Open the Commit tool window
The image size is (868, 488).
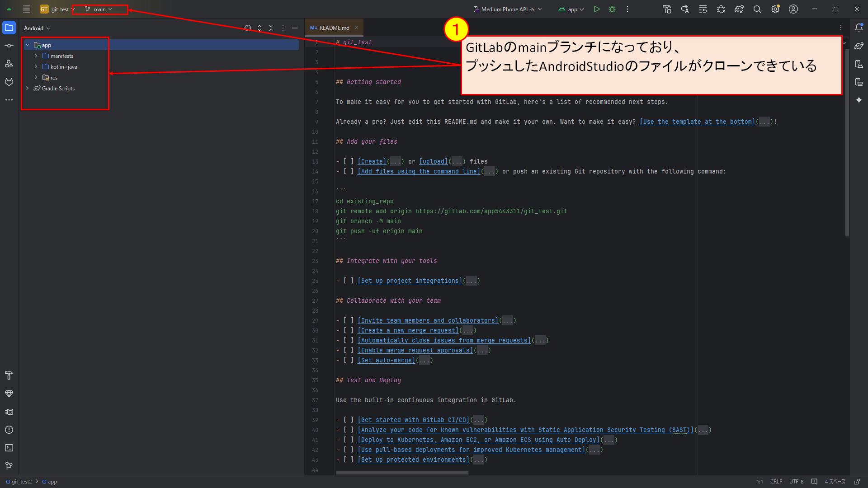pos(9,46)
